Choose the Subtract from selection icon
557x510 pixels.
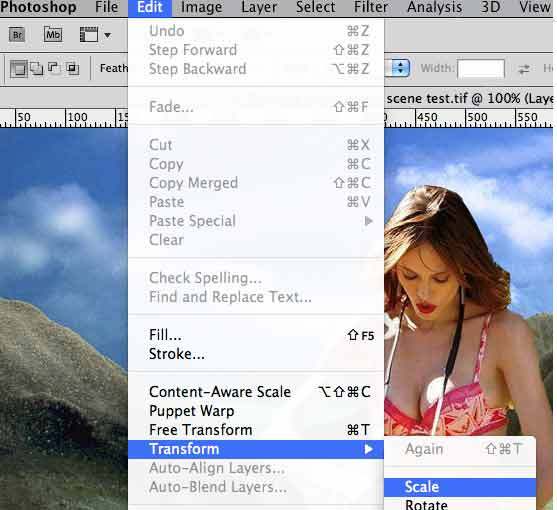click(x=54, y=68)
